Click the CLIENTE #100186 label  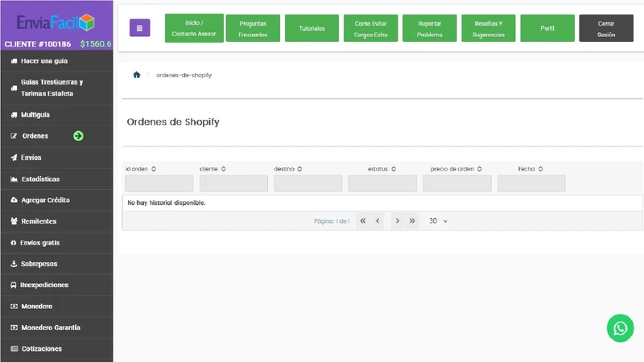(37, 44)
